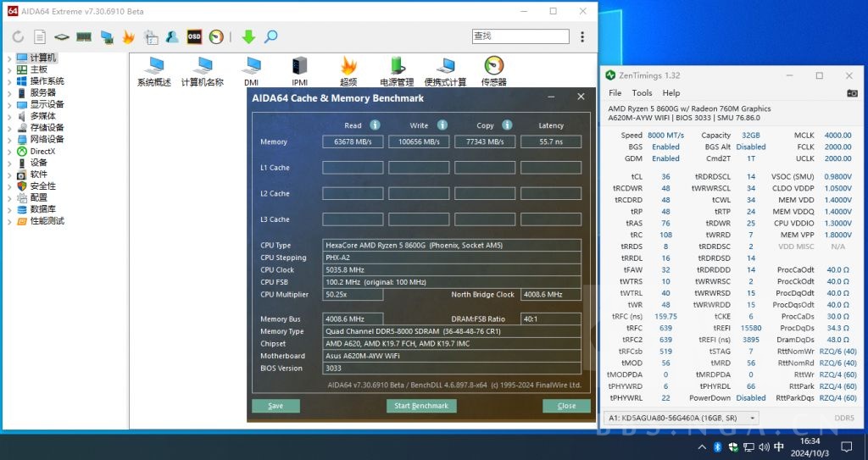Click the magnifier search icon in toolbar
This screenshot has height=460, width=868.
click(271, 36)
